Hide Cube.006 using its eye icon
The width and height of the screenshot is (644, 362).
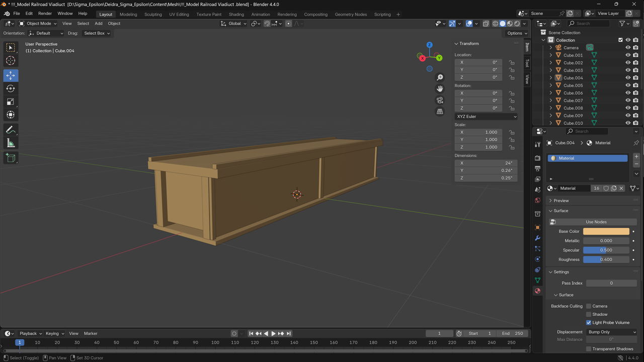pyautogui.click(x=628, y=93)
